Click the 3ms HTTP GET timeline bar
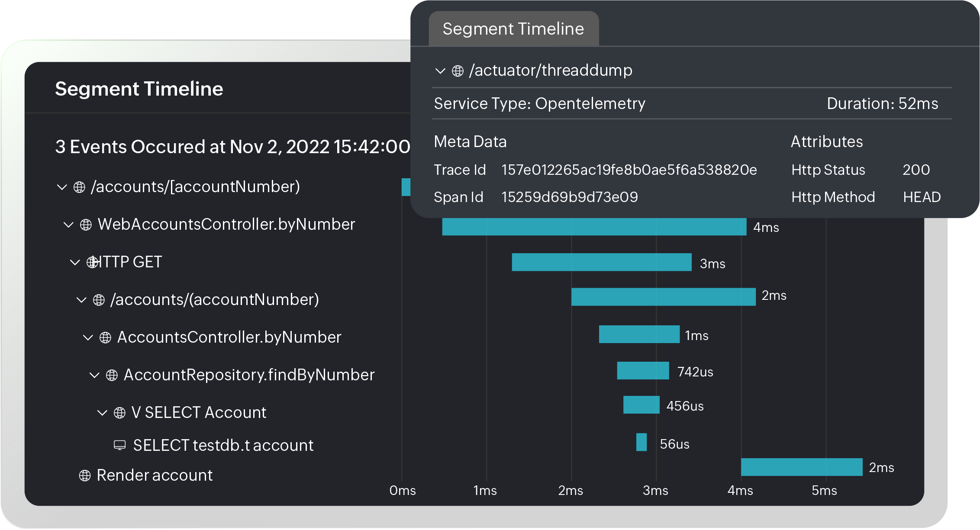Viewport: 980px width, 530px height. 601,262
